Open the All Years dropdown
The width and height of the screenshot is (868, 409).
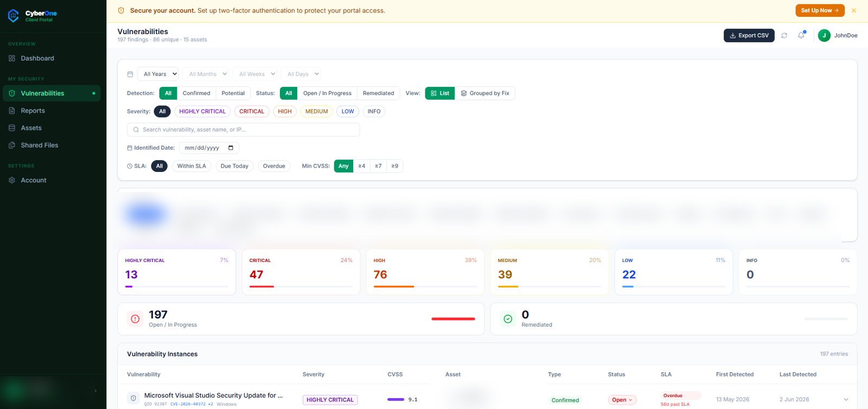[158, 74]
